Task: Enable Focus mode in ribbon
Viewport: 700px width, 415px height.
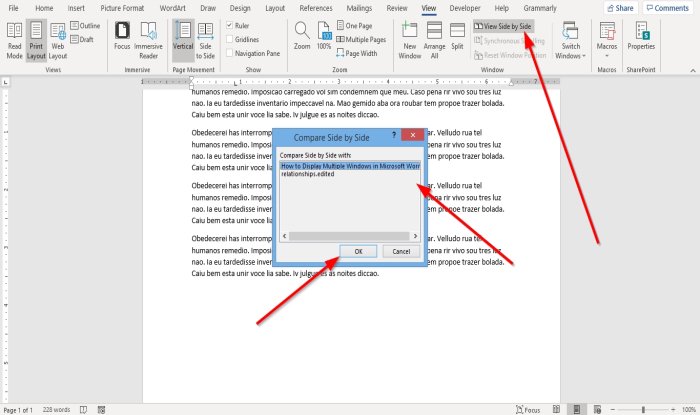Action: pos(122,36)
